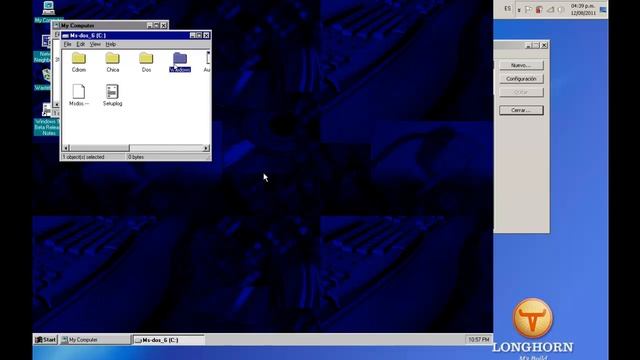Open the File menu in Ms-dos_6 window
The image size is (640, 360).
click(67, 44)
